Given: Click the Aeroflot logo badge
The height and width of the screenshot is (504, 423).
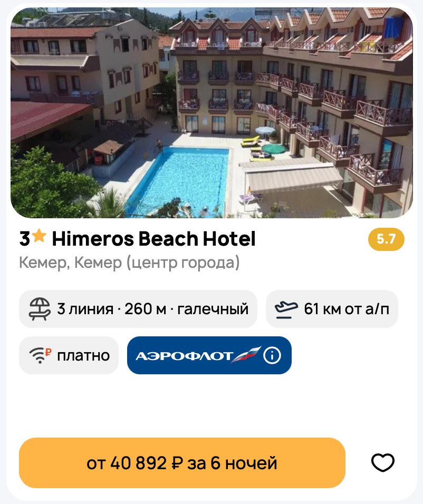Looking at the screenshot, I should coord(209,355).
